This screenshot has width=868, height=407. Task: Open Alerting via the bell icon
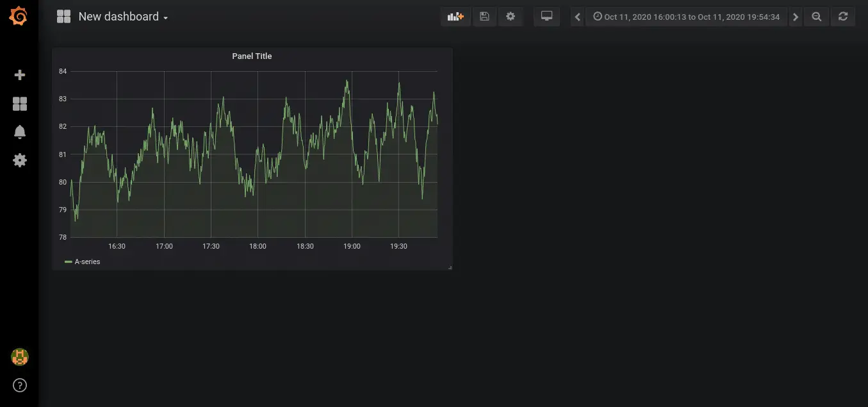click(x=19, y=131)
